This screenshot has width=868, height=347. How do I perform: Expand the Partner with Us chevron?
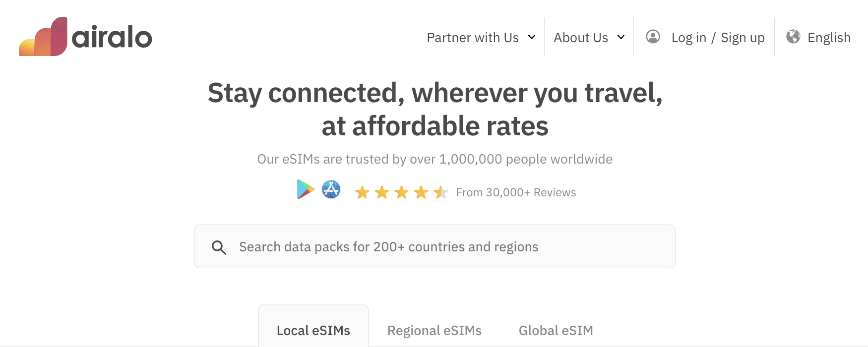[x=532, y=37]
